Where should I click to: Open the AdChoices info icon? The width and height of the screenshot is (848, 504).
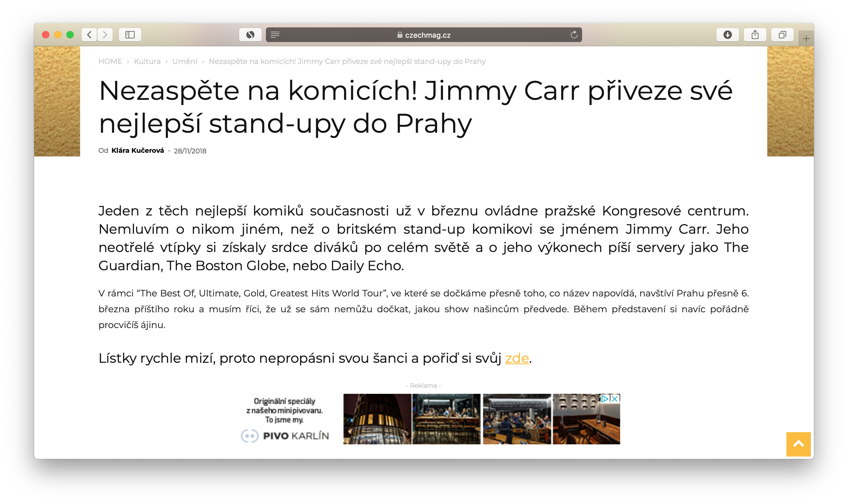pyautogui.click(x=604, y=399)
